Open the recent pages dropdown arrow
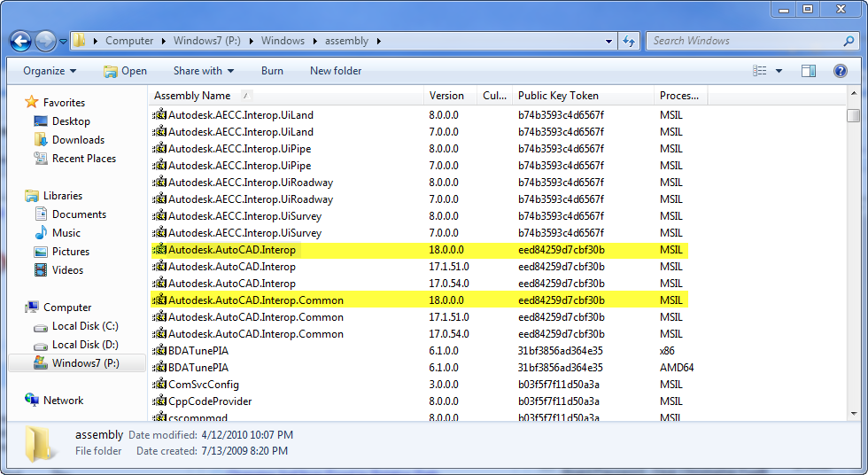 tap(63, 42)
